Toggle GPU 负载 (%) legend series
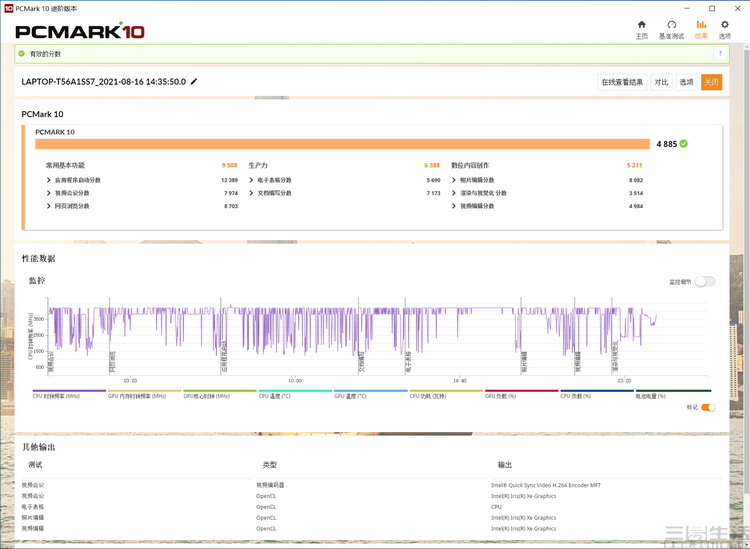Screen dimensions: 750x549 pos(521,394)
